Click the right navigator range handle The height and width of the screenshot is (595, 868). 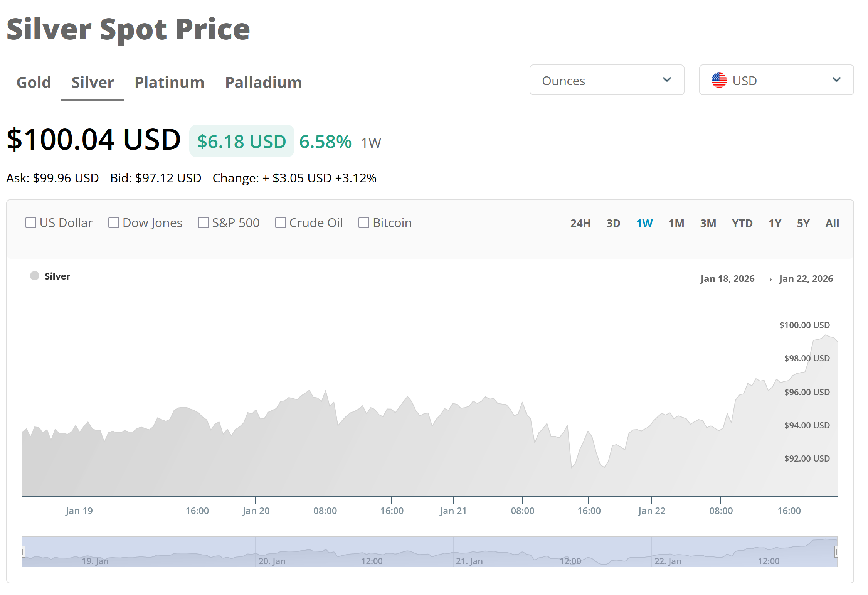point(836,552)
